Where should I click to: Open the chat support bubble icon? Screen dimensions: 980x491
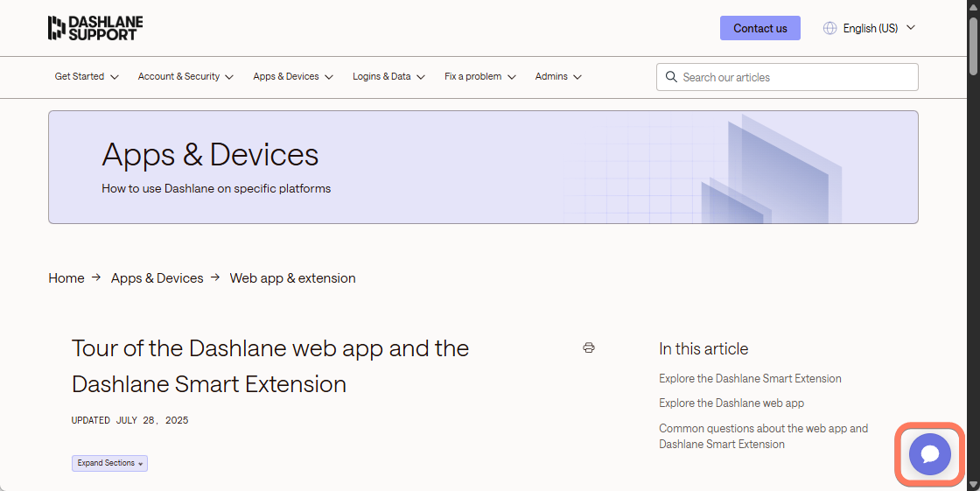tap(930, 454)
